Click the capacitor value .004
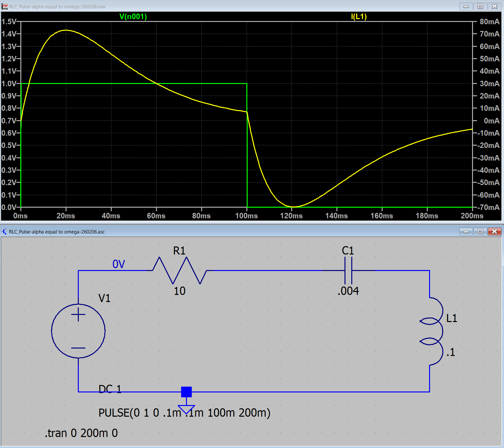The height and width of the screenshot is (448, 504). [x=348, y=291]
